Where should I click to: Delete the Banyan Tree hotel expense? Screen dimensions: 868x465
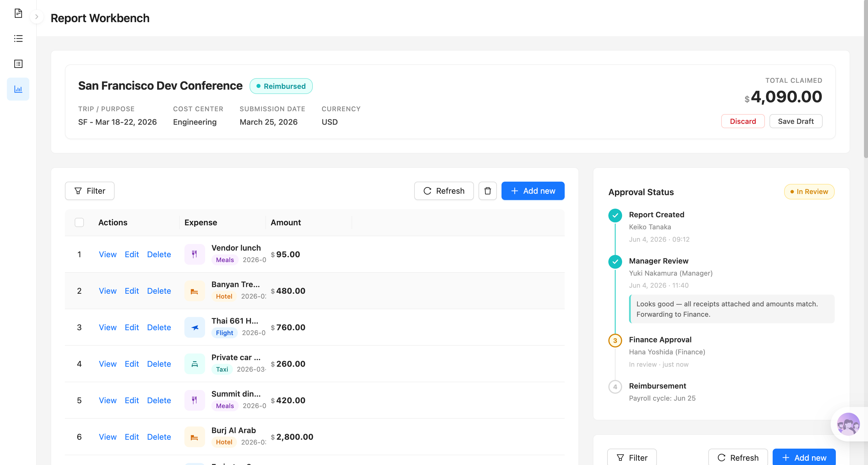(x=159, y=291)
